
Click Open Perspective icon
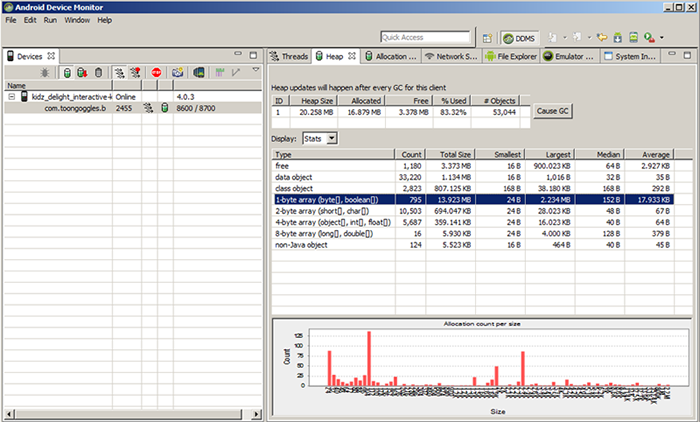[488, 38]
